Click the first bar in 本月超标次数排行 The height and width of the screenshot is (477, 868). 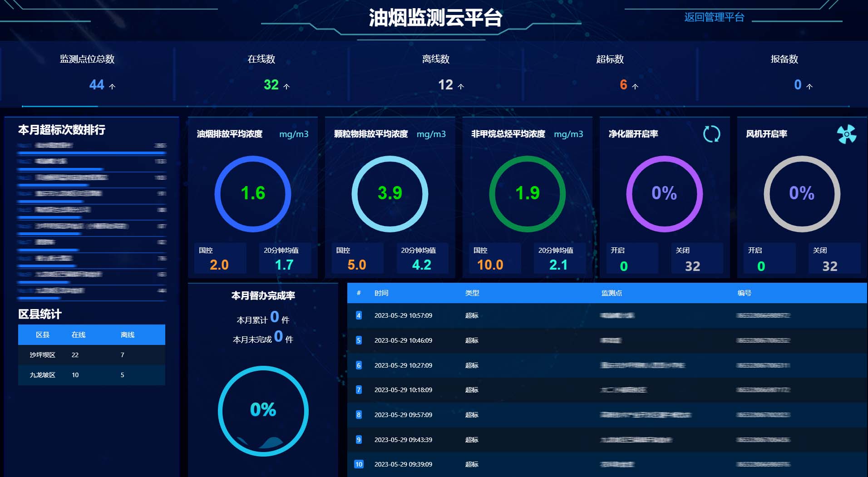click(91, 153)
